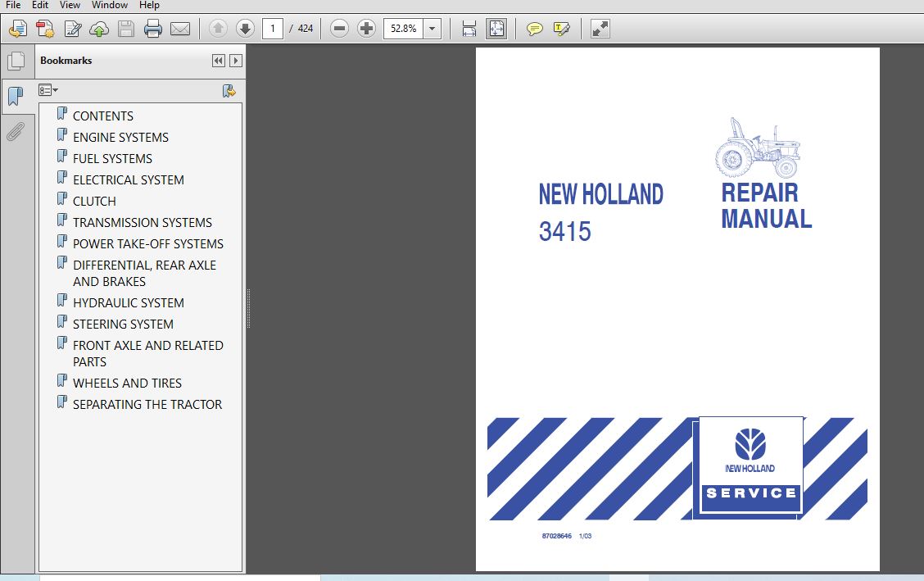Click the new bookmark icon
This screenshot has width=924, height=581.
[229, 91]
